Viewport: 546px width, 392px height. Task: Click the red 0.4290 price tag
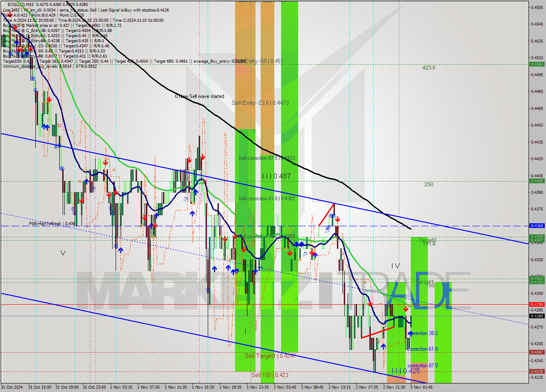coord(536,304)
